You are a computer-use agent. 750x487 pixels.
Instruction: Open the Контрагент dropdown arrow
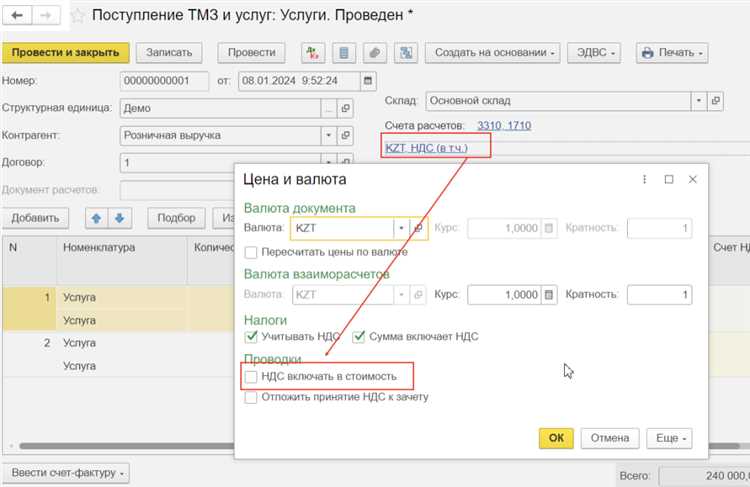(x=328, y=135)
